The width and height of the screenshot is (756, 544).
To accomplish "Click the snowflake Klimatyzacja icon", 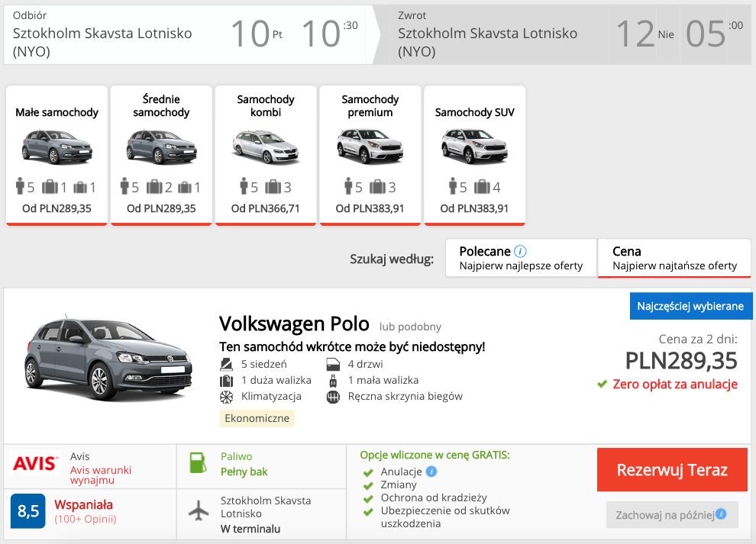I will [226, 397].
